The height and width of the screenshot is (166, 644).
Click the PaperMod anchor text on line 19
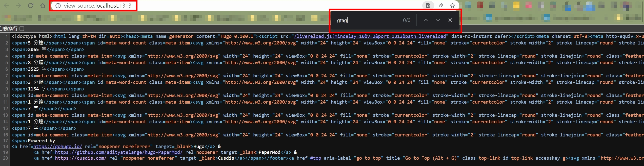(269, 152)
